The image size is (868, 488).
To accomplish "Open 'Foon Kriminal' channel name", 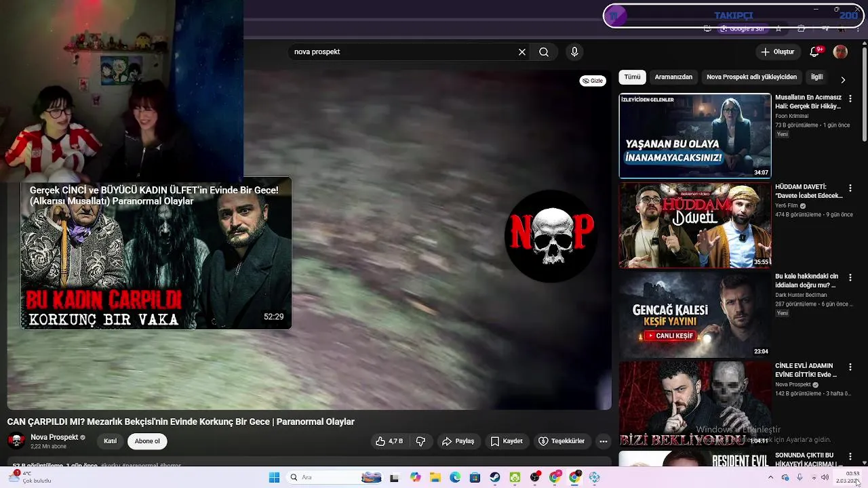I will [x=791, y=116].
